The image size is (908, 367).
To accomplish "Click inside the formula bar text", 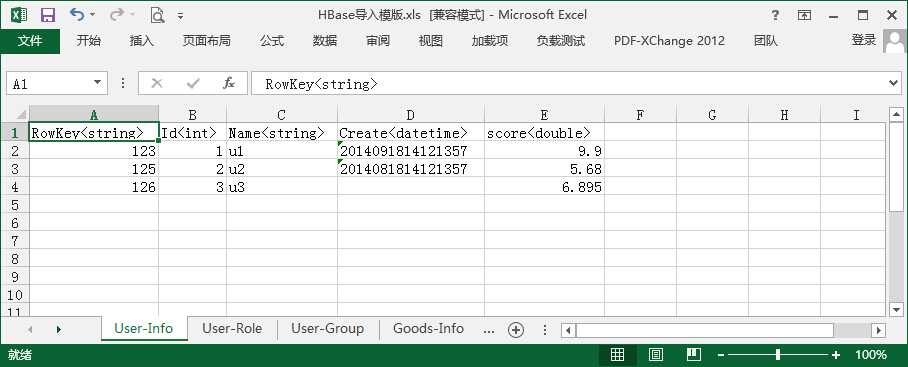I will tap(321, 84).
